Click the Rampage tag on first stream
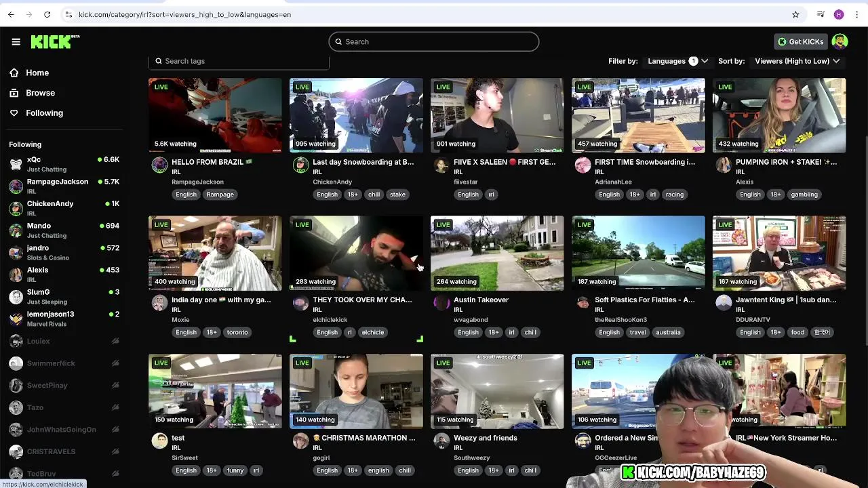 pos(220,195)
